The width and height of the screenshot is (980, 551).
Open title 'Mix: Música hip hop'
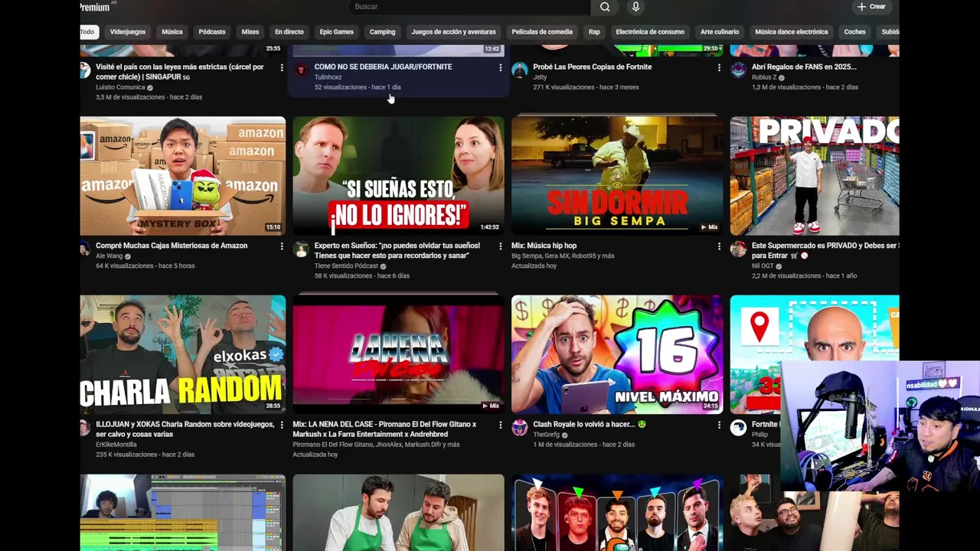pos(544,246)
